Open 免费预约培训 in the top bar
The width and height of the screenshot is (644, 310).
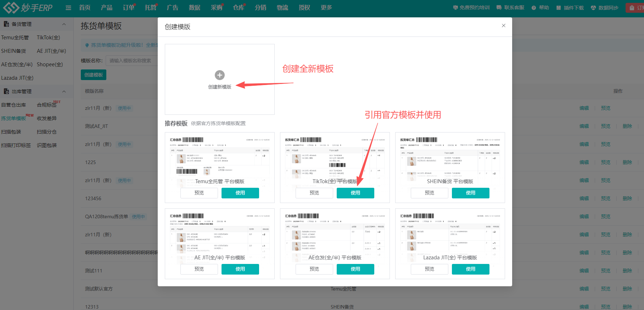[x=471, y=7]
